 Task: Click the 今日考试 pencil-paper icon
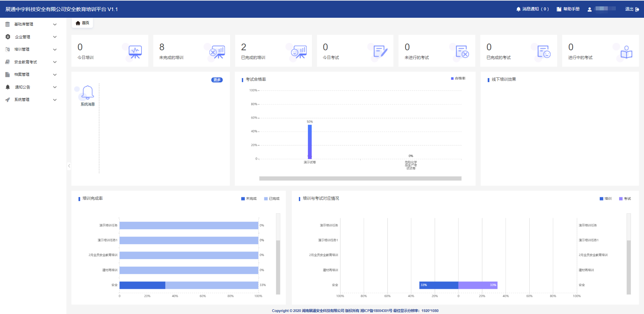pyautogui.click(x=380, y=52)
